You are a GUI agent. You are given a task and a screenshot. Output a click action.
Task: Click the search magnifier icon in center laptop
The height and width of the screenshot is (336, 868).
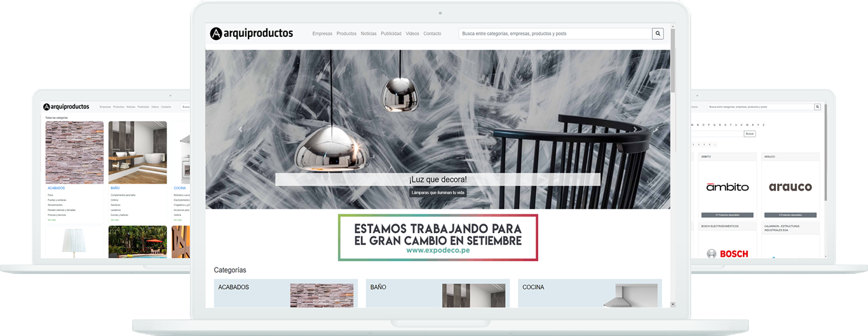[x=658, y=34]
